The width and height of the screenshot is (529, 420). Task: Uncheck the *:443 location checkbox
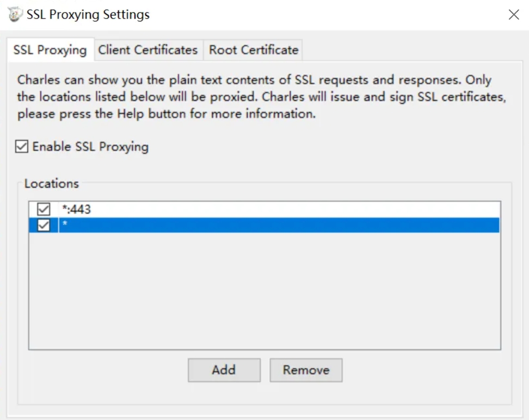(x=44, y=209)
